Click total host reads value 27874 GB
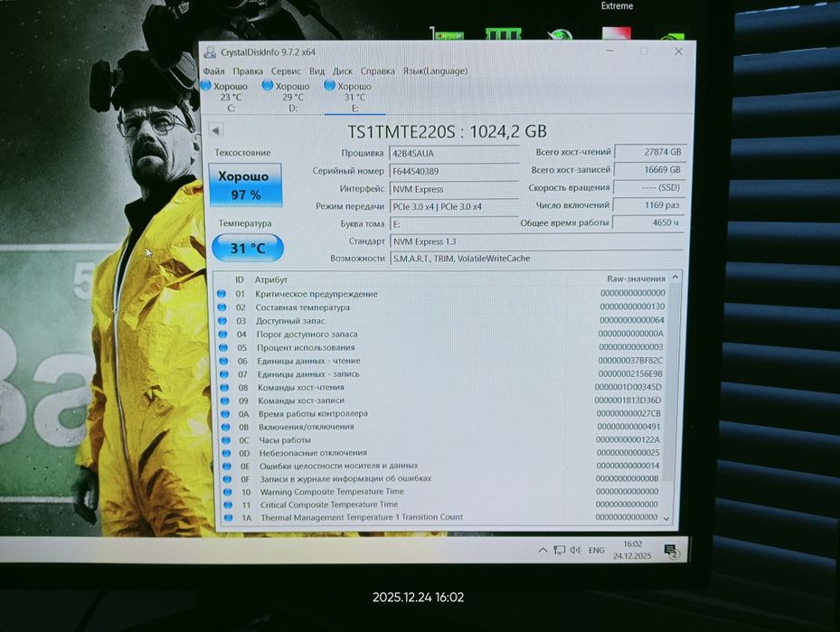 pyautogui.click(x=649, y=152)
